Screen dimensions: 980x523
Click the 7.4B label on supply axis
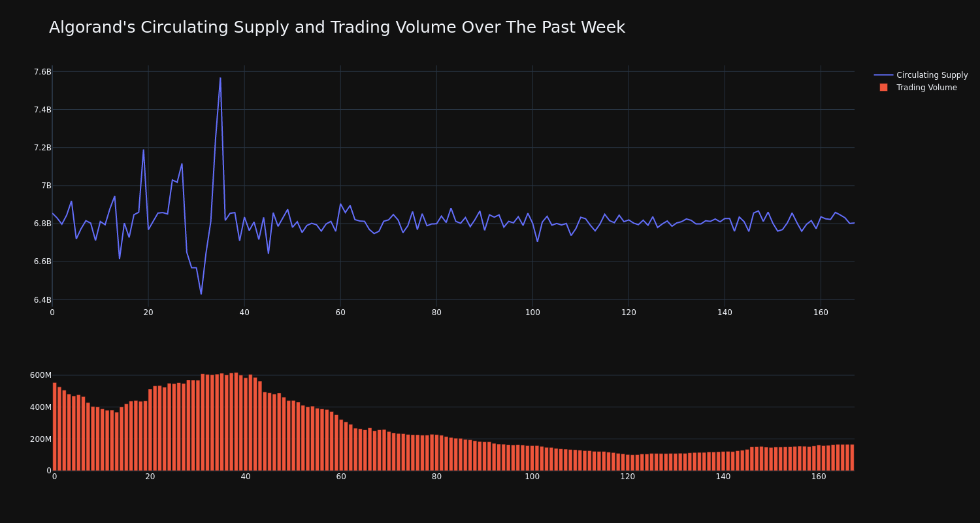point(42,110)
